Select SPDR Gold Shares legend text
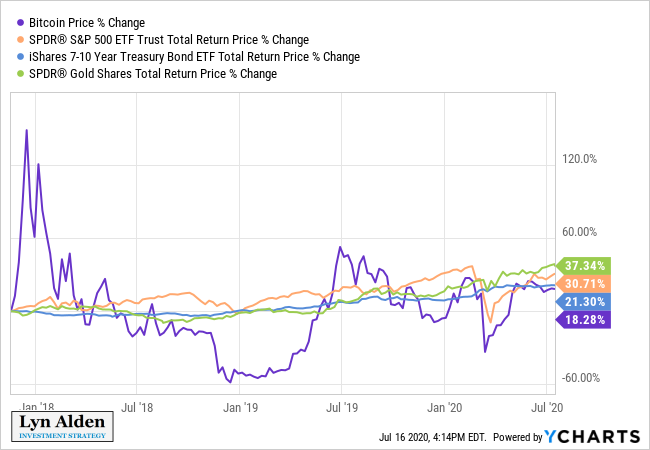Image resolution: width=650 pixels, height=450 pixels. pos(153,73)
